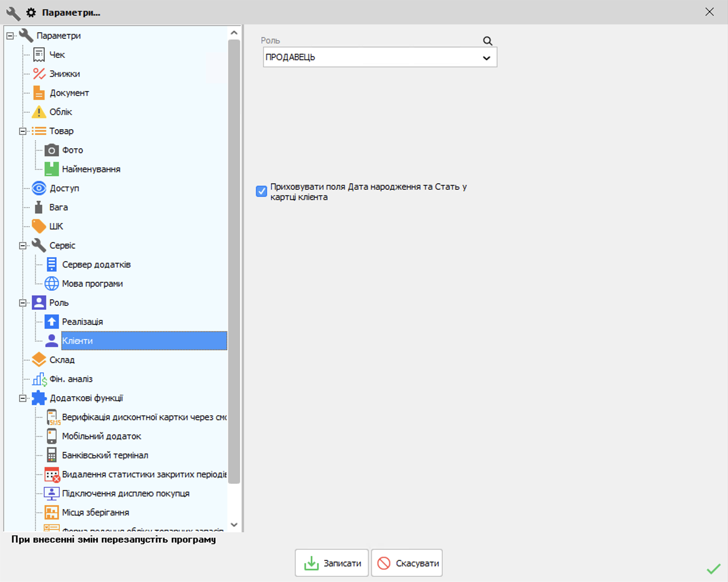Close the Параметри window
728x582 pixels.
click(709, 12)
